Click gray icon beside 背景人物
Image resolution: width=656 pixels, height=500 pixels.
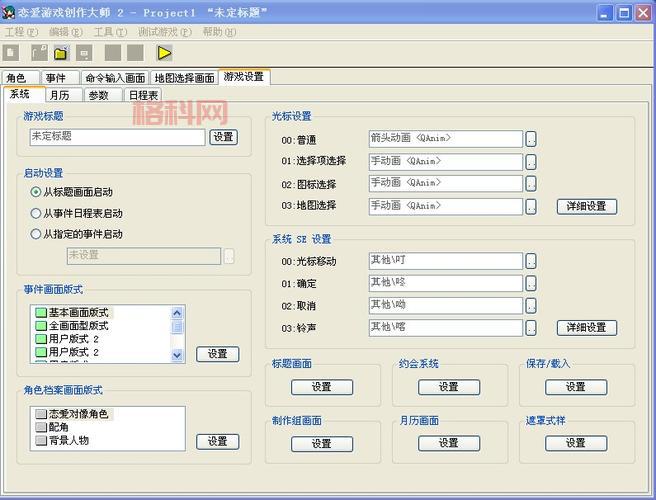pos(41,440)
